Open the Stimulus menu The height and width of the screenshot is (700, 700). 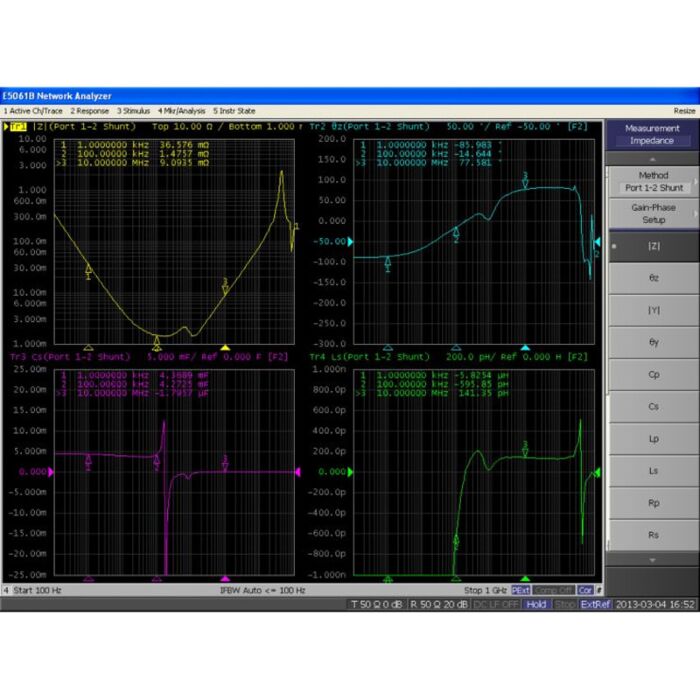tap(133, 111)
